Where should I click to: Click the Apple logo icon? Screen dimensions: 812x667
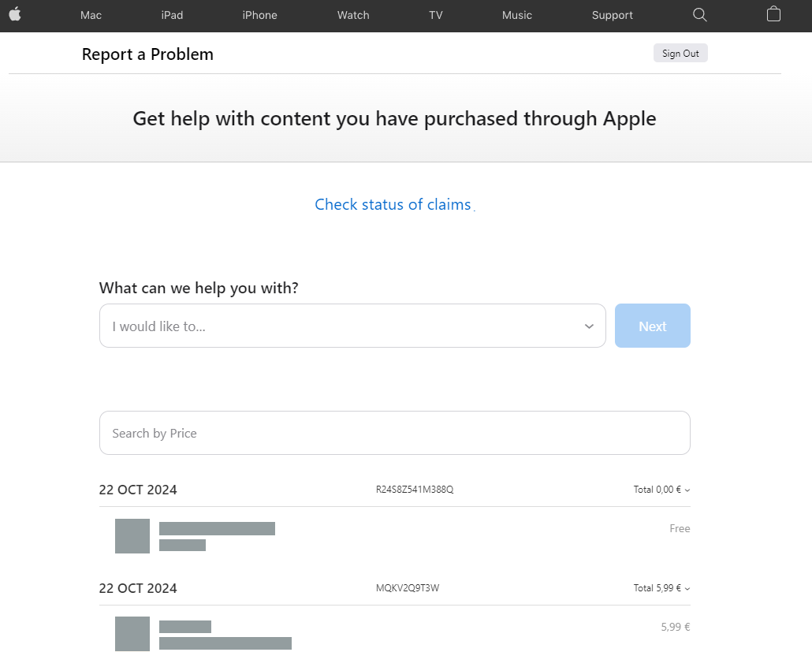click(15, 14)
